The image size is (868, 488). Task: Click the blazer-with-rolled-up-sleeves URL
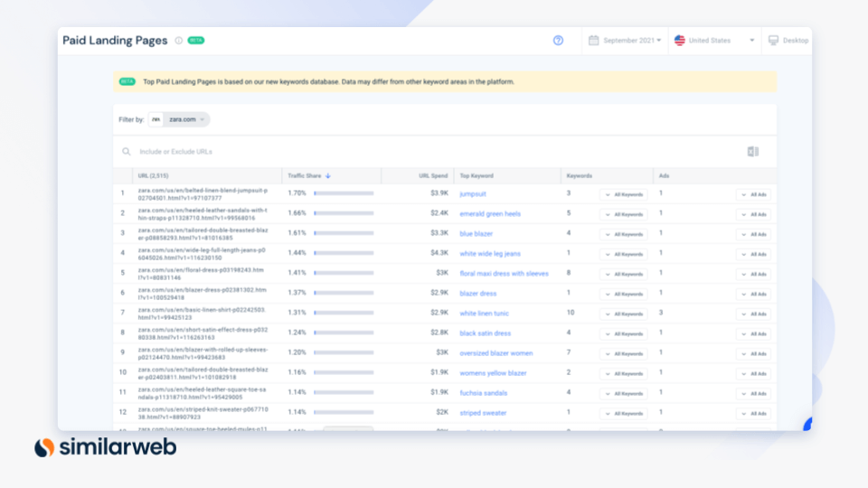coord(203,353)
